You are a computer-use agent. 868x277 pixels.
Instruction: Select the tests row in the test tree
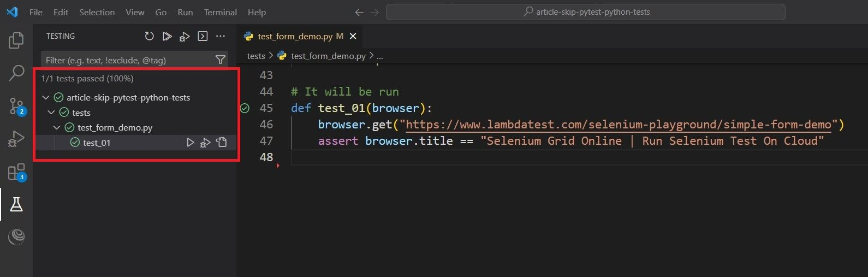tap(136, 113)
